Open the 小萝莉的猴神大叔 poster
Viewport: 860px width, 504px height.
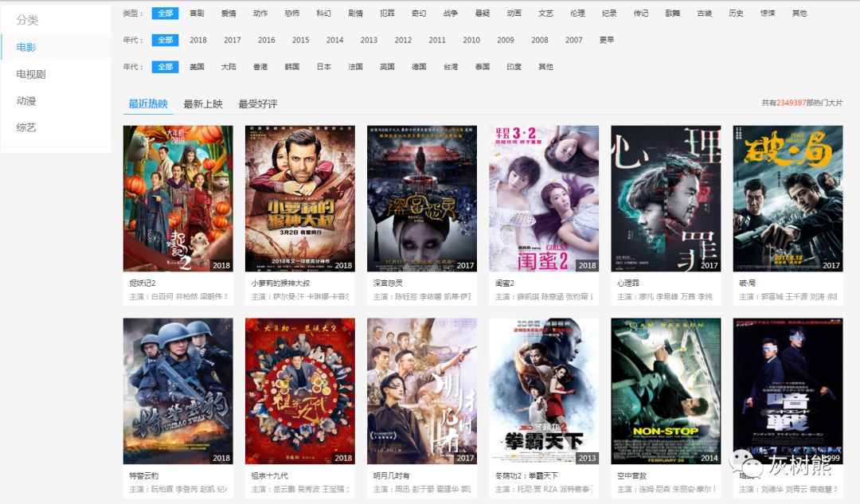[300, 198]
